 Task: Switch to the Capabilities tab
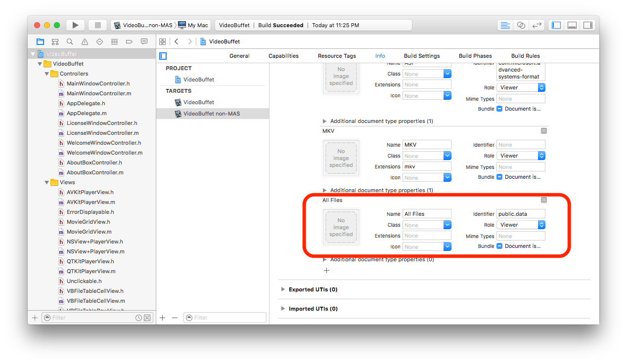coord(283,56)
